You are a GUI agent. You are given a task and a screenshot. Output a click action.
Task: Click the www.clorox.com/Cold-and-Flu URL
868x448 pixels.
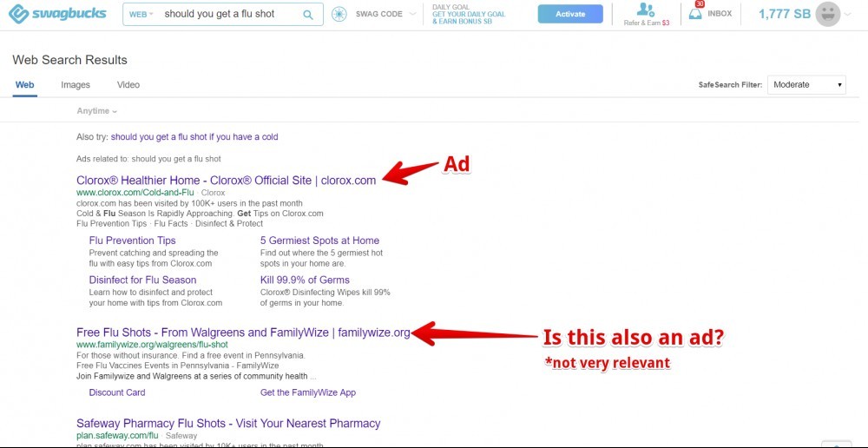pyautogui.click(x=135, y=193)
